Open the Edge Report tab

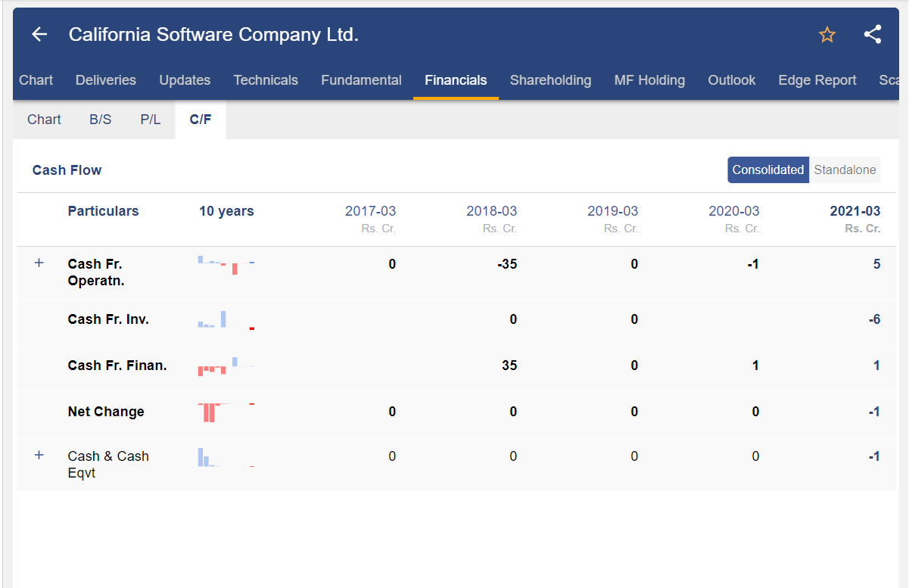817,80
